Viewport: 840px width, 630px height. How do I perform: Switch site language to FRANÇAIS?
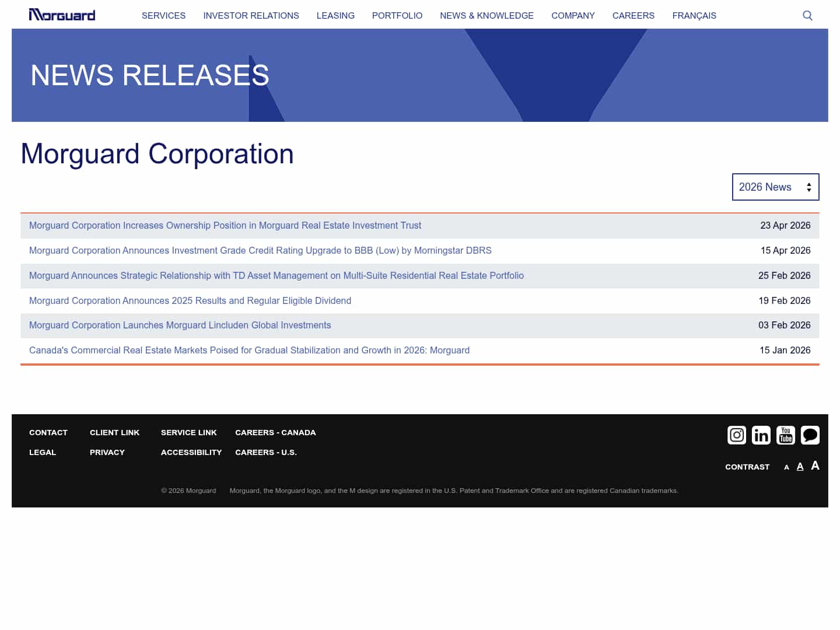point(694,16)
